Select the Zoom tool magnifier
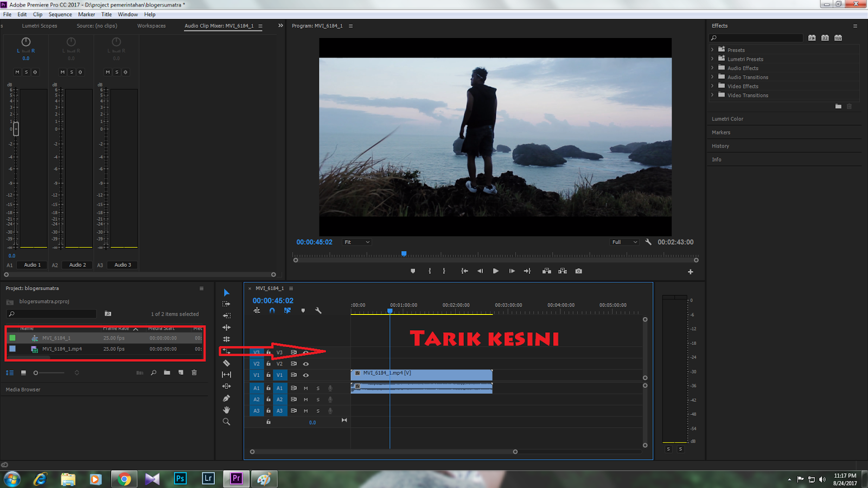 227,422
